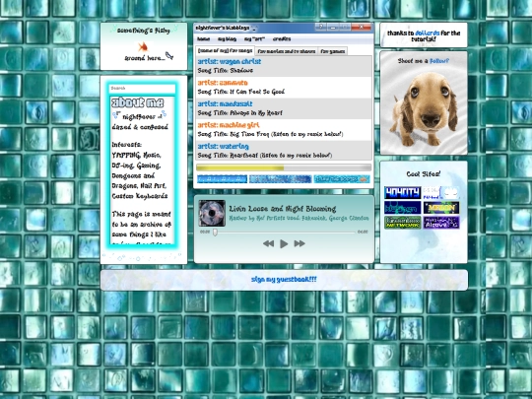Click the 'Feel So Good' song title line
532x399 pixels.
pos(241,92)
